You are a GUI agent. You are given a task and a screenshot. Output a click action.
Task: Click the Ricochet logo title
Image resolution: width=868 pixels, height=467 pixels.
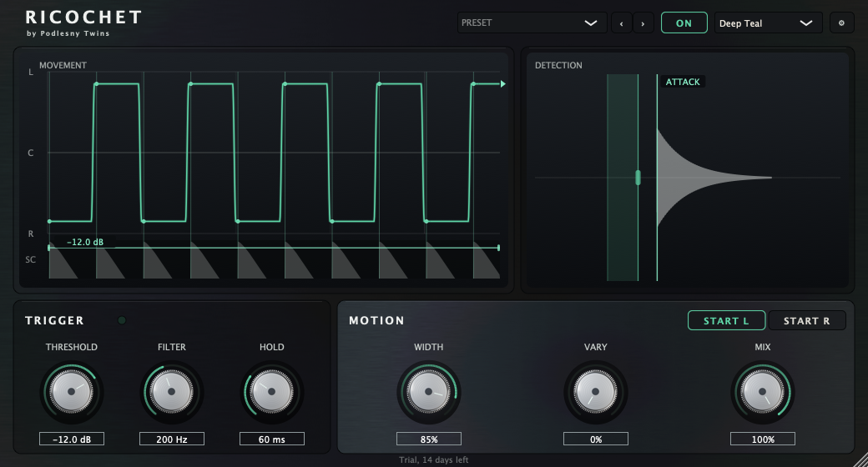click(x=83, y=18)
